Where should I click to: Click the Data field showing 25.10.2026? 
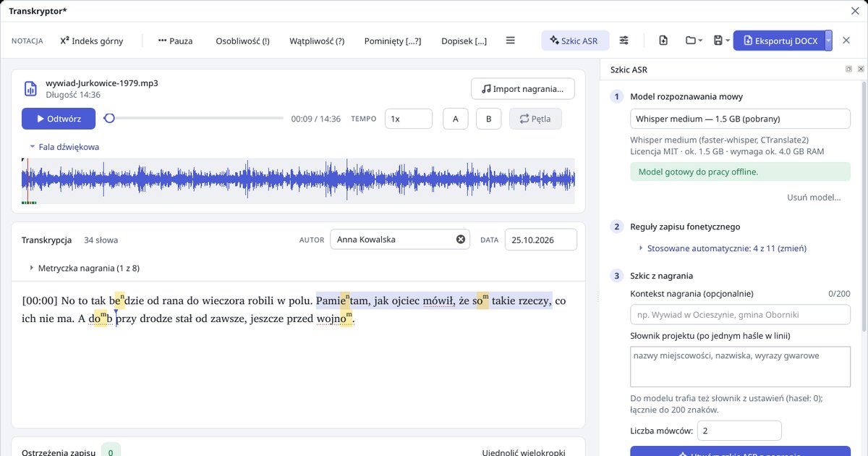(541, 240)
